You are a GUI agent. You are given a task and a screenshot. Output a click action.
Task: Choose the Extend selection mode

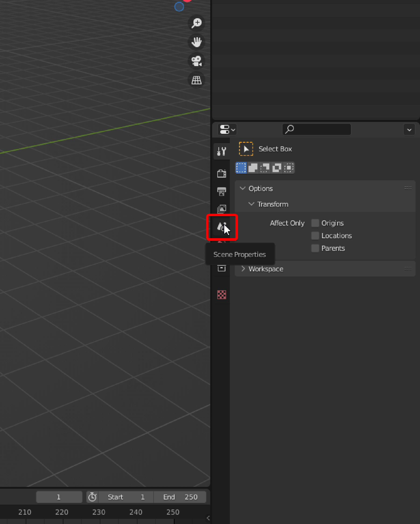(253, 168)
